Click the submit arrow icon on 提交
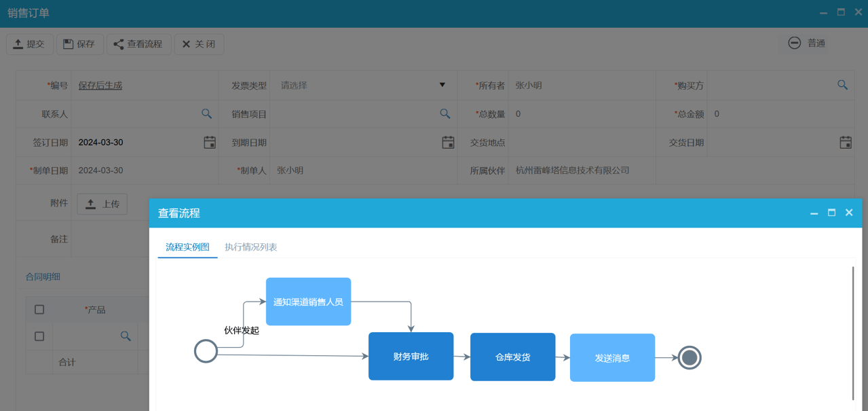 (16, 44)
